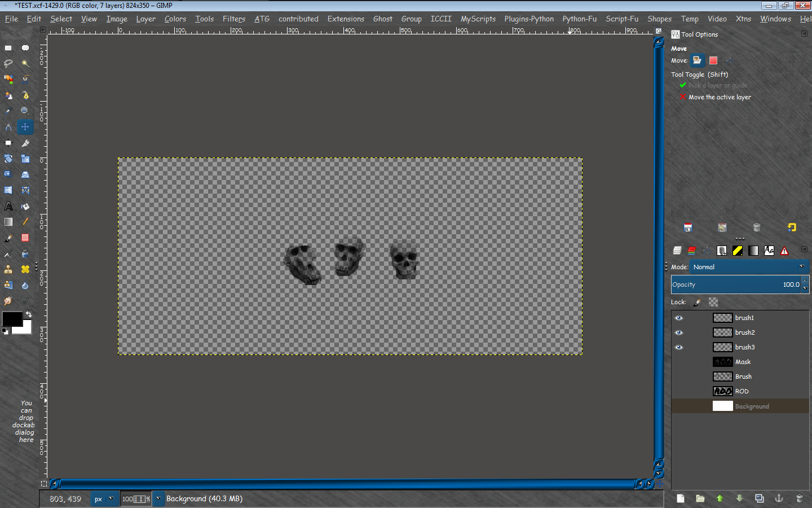Open the px unit dropdown
Viewport: 812px width, 508px height.
104,499
